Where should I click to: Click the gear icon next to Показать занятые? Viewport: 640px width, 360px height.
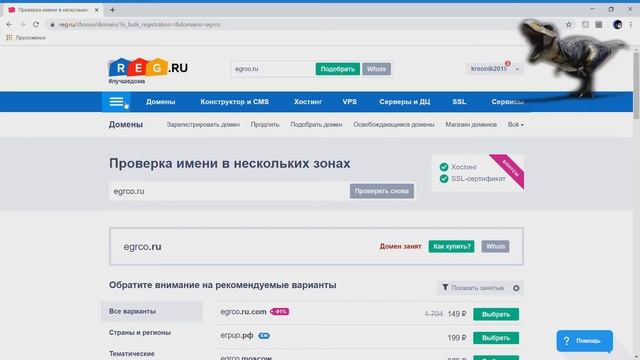[516, 288]
